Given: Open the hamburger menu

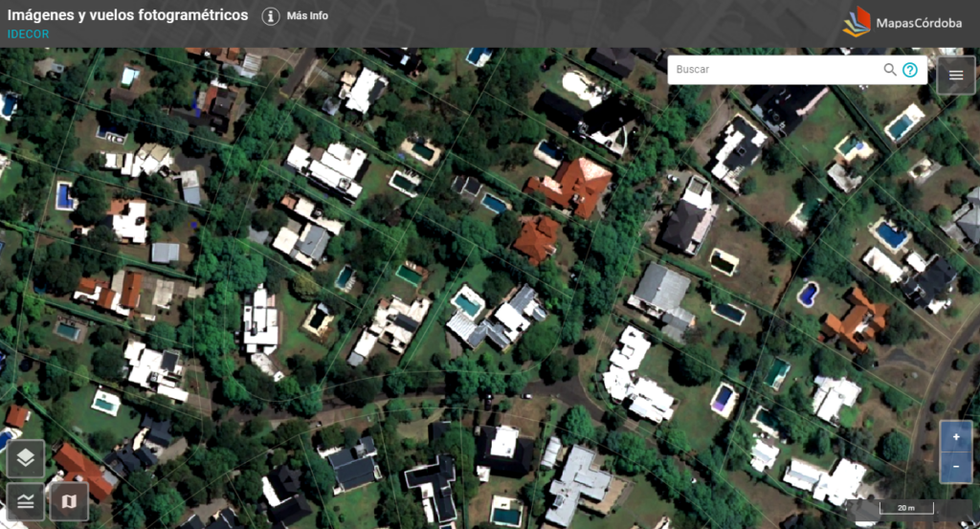Looking at the screenshot, I should click(x=956, y=75).
